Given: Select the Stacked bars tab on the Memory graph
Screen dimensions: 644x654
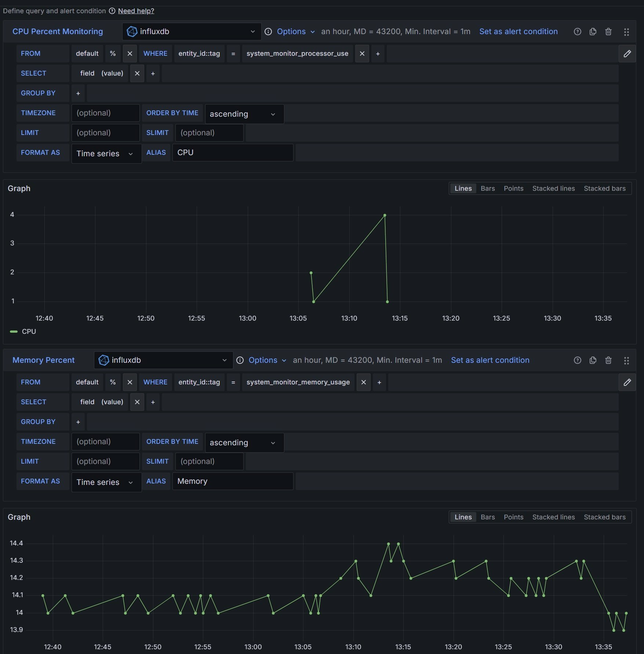Looking at the screenshot, I should (604, 517).
